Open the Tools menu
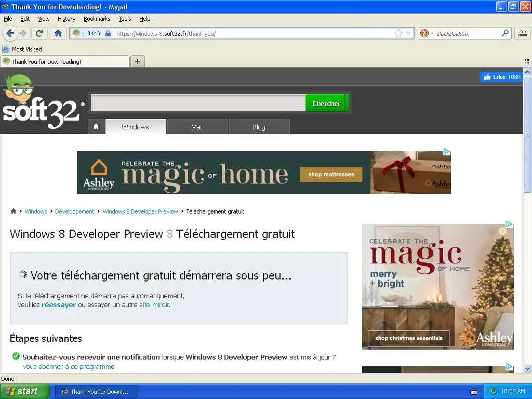Viewport: 532px width, 399px height. click(x=125, y=19)
